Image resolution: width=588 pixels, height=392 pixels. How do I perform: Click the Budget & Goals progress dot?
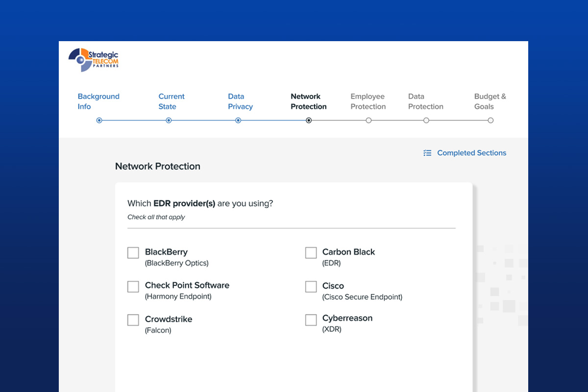(x=490, y=120)
